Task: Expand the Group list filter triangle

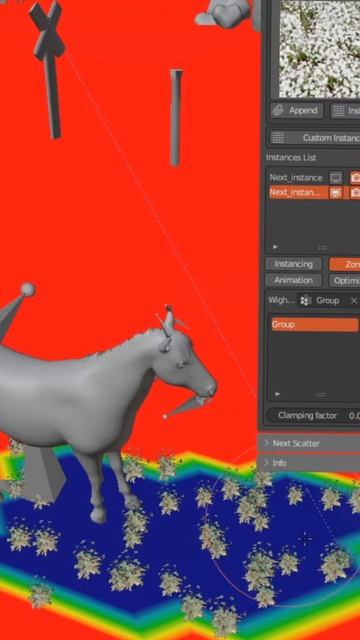Action: [278, 394]
